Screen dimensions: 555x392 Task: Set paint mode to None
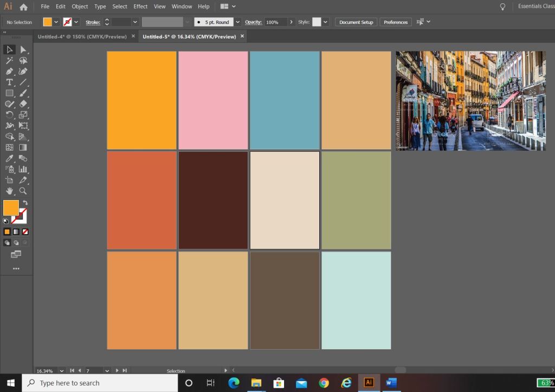[25, 232]
